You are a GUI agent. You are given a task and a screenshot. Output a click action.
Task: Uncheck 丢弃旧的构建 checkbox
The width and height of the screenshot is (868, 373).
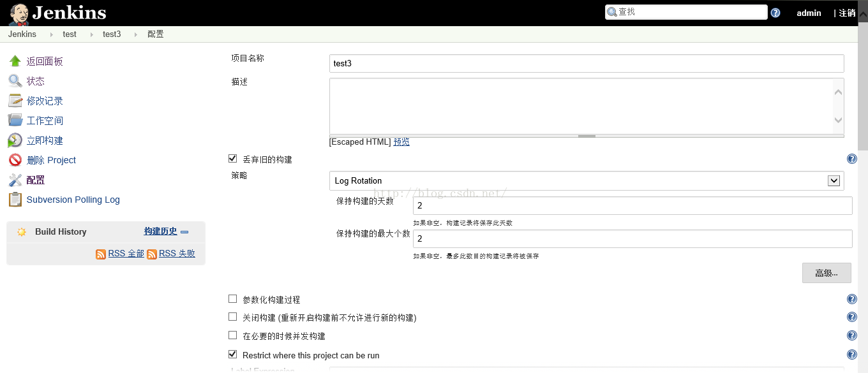coord(232,158)
